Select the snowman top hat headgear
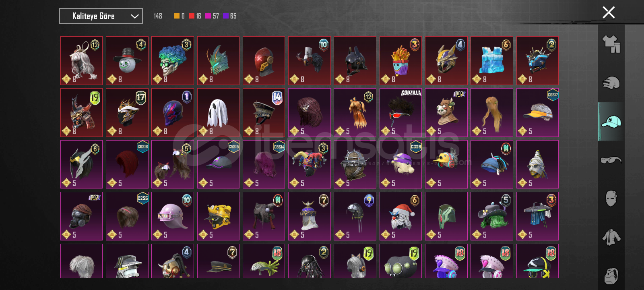 click(127, 61)
